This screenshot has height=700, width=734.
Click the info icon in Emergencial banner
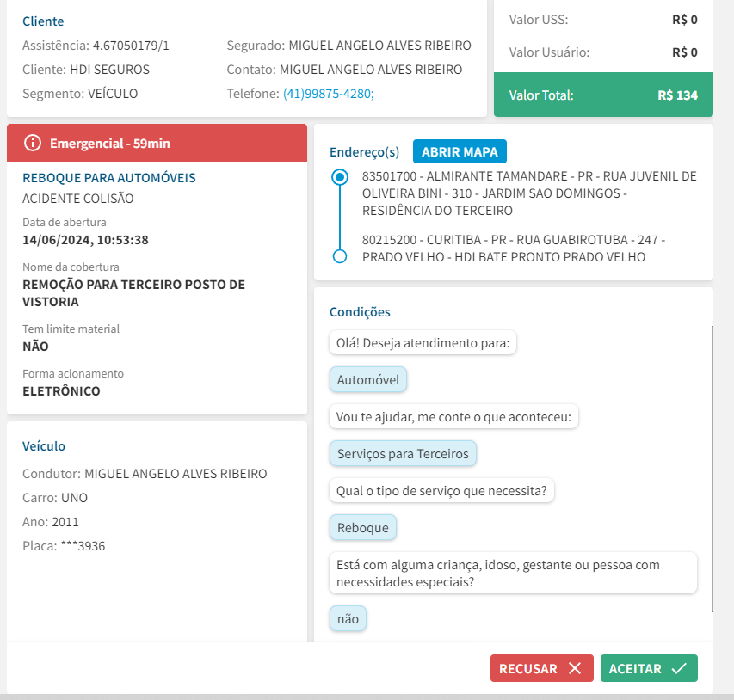pyautogui.click(x=33, y=143)
